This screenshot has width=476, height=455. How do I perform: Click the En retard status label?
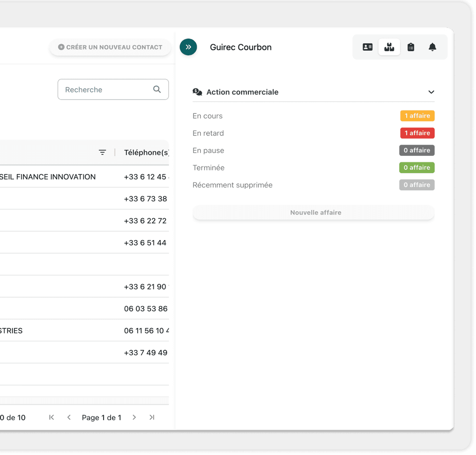click(209, 134)
